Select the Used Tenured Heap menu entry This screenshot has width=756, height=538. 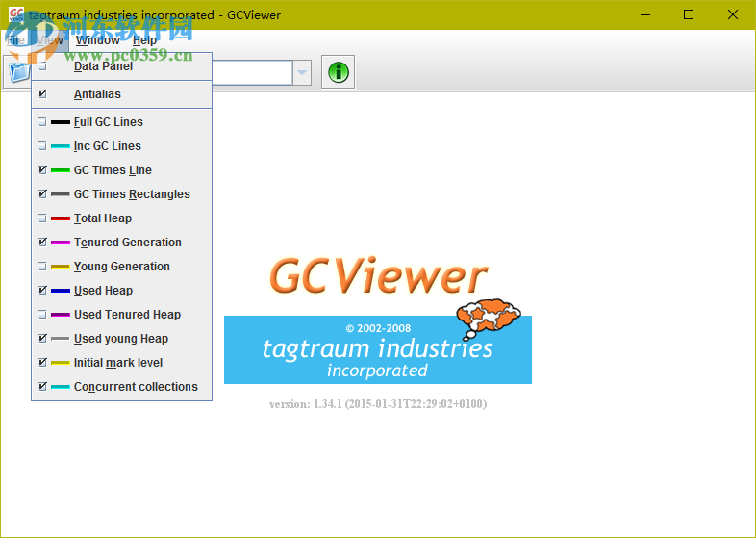coord(121,315)
